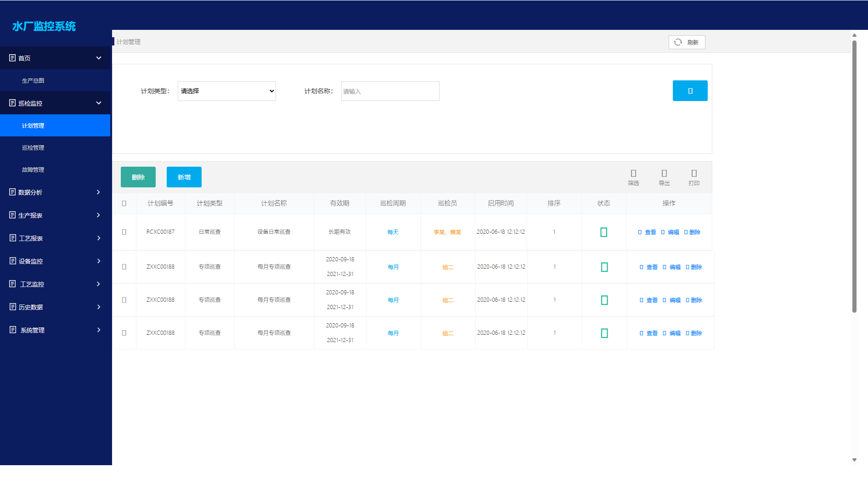The image size is (868, 484).
Task: Edit plan RCXC00187 via 编辑
Action: click(670, 232)
